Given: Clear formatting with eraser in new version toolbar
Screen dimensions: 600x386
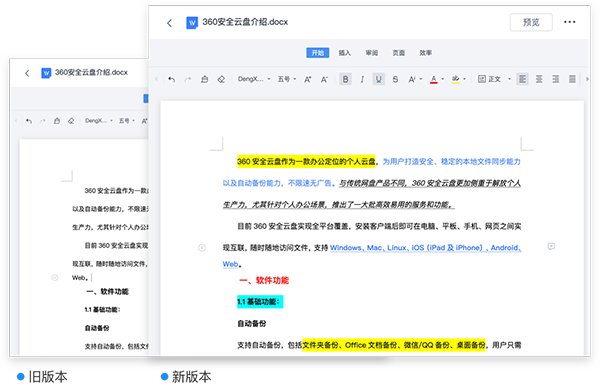Looking at the screenshot, I should tap(221, 79).
